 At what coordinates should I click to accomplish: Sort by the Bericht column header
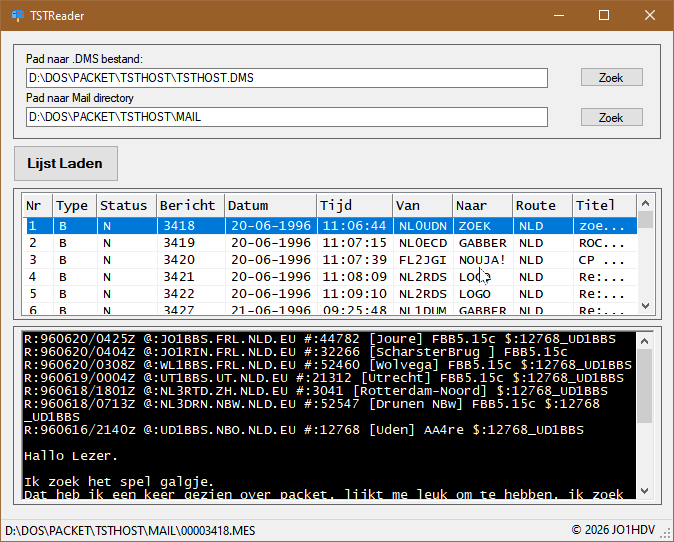click(x=189, y=205)
